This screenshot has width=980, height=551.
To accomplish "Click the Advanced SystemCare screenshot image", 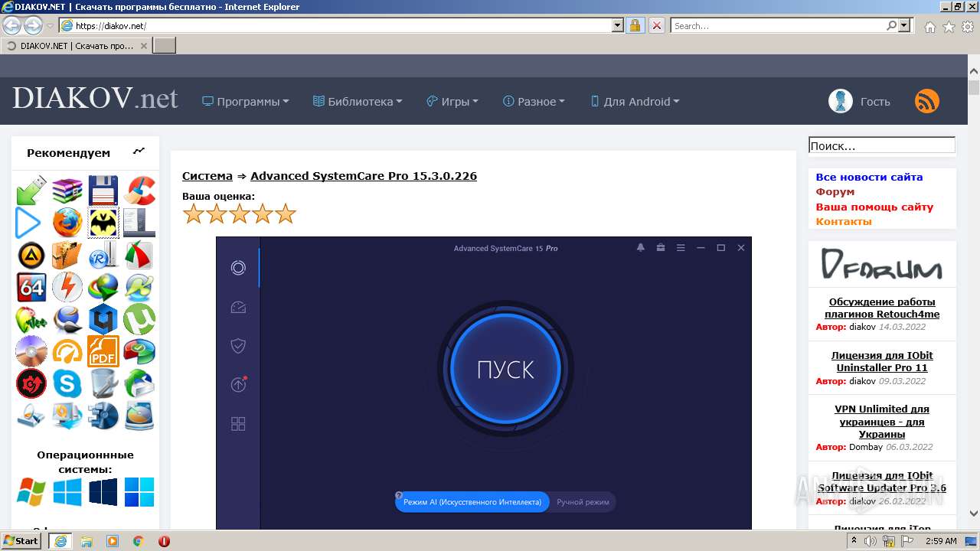I will pyautogui.click(x=484, y=383).
